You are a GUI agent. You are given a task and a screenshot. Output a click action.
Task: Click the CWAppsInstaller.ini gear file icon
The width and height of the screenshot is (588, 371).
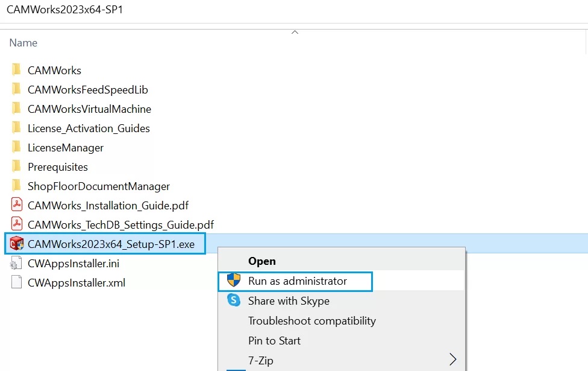(x=16, y=263)
